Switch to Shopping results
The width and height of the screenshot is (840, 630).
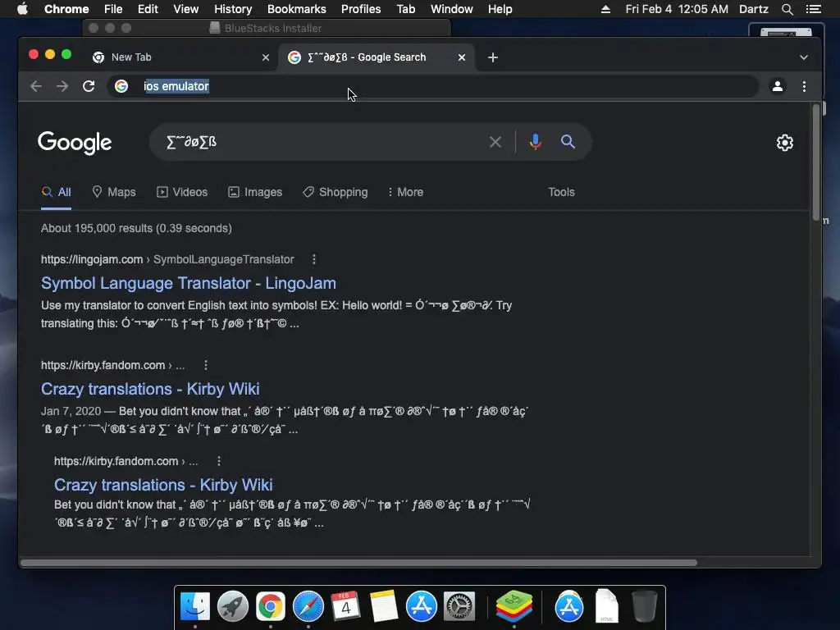click(336, 192)
